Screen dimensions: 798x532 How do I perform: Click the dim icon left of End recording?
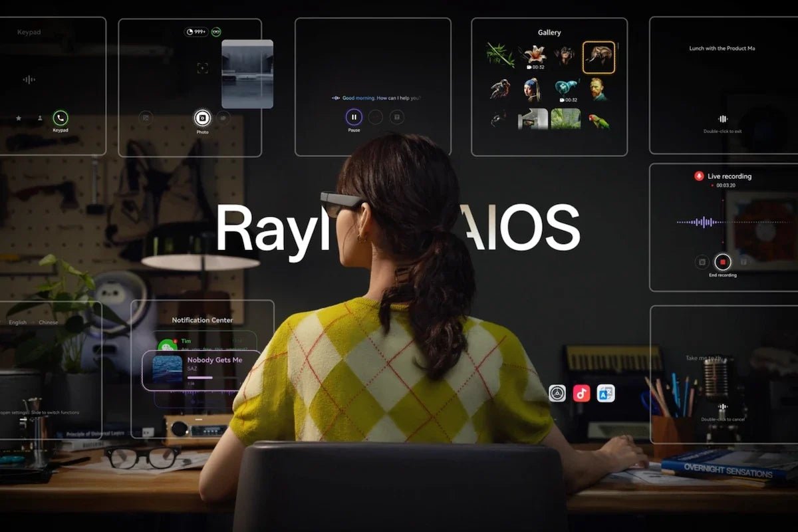pos(702,262)
